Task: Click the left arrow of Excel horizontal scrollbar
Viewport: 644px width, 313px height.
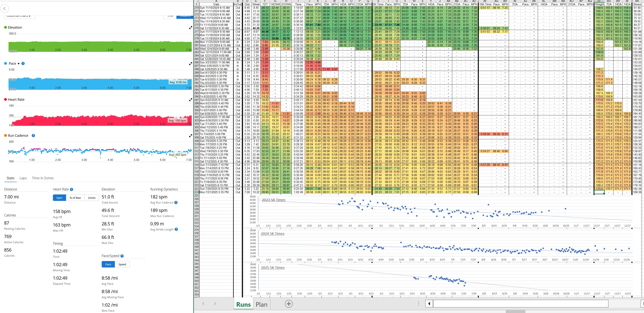Action: click(x=429, y=304)
